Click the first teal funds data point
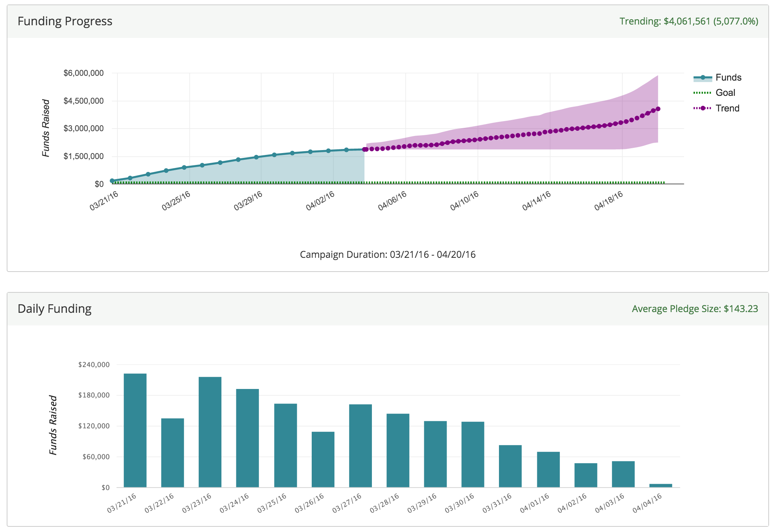 112,181
